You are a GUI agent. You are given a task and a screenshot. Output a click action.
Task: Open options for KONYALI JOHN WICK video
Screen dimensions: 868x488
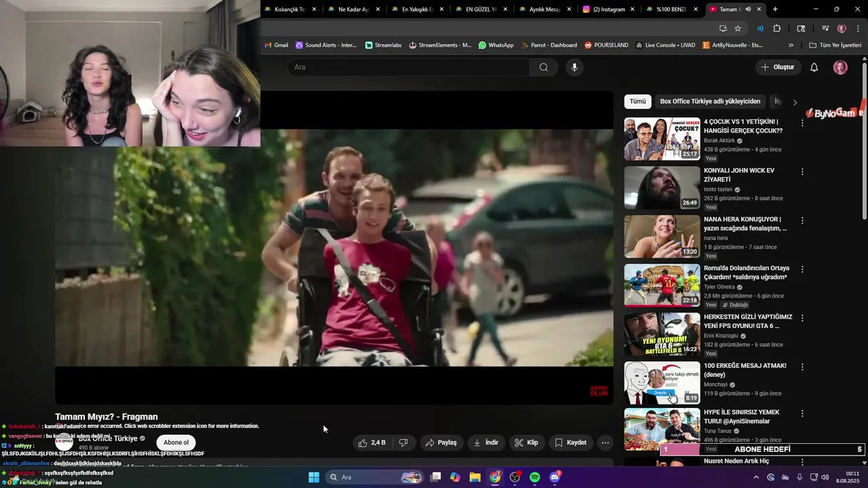tap(802, 172)
